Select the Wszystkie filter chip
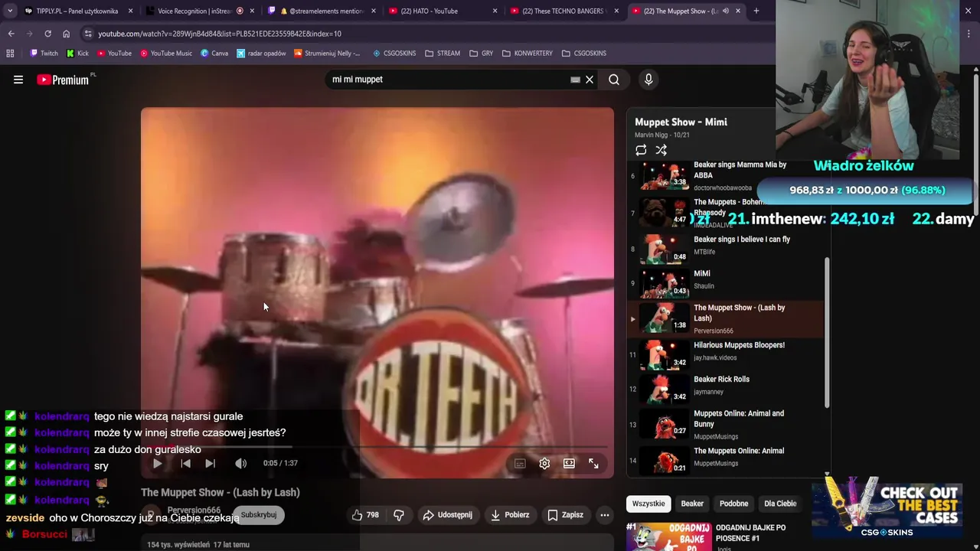The image size is (980, 551). (x=648, y=504)
